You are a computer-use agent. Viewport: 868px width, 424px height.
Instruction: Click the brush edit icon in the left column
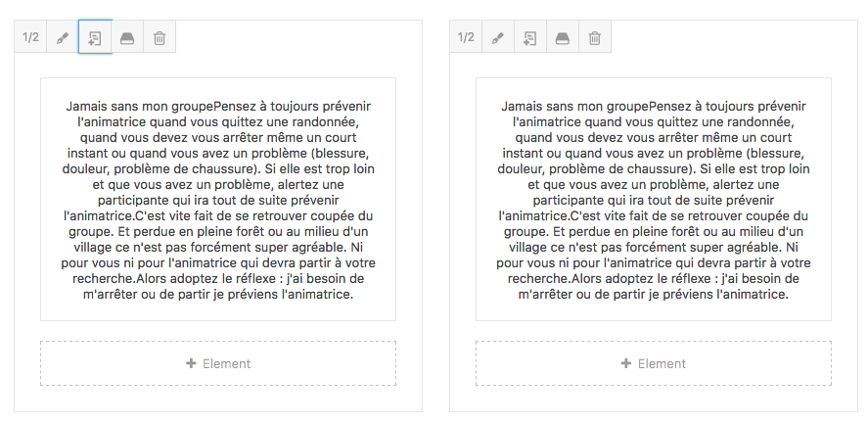click(x=63, y=38)
